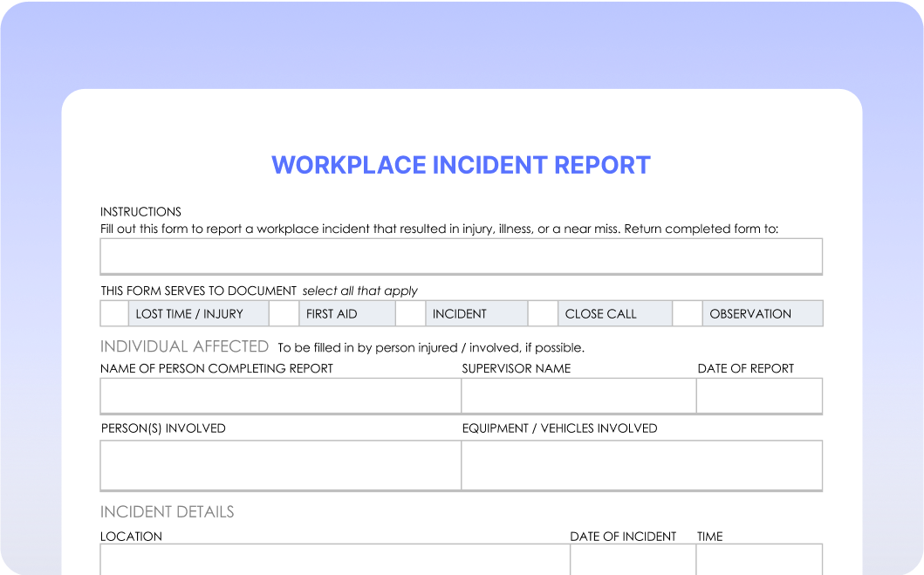Focus the Name of Person Completing Report field
Viewport: 924px width, 575px height.
[x=280, y=395]
